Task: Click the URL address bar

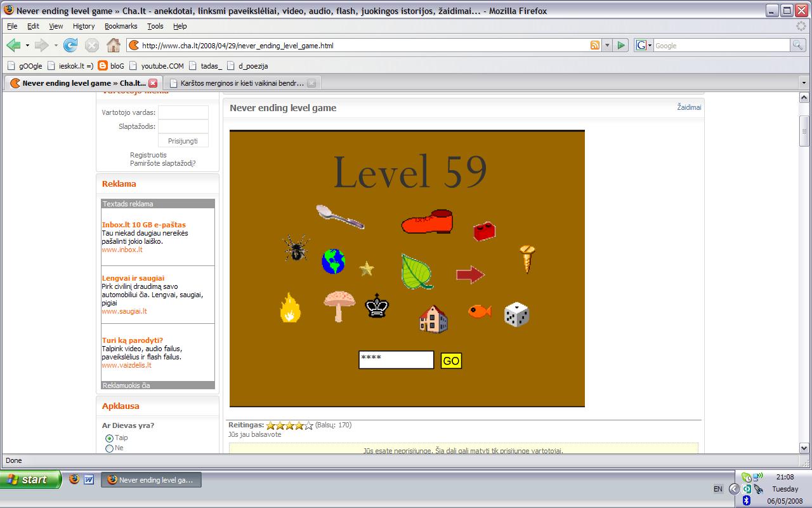Action: coord(364,45)
